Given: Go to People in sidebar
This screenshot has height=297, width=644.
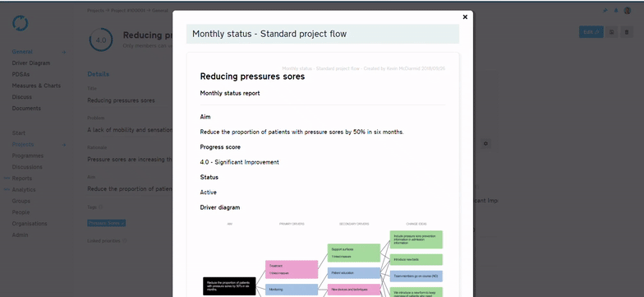Looking at the screenshot, I should [x=21, y=212].
